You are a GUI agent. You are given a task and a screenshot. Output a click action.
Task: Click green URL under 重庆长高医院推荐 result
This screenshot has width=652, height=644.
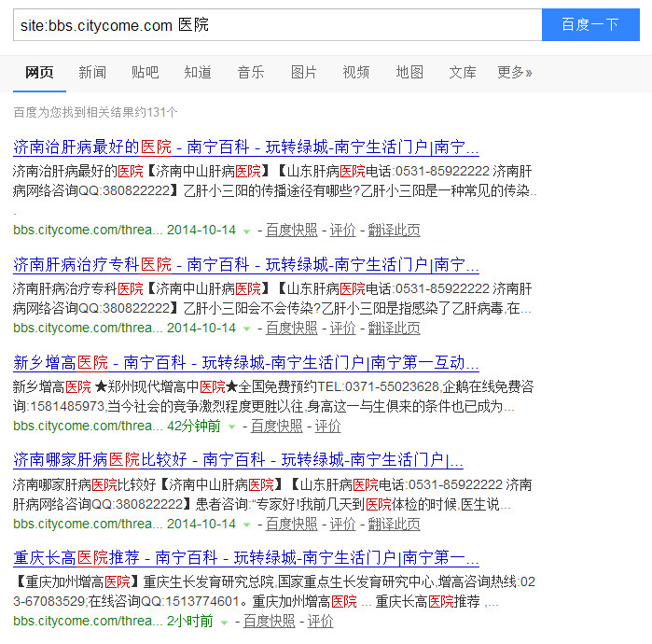click(x=88, y=621)
